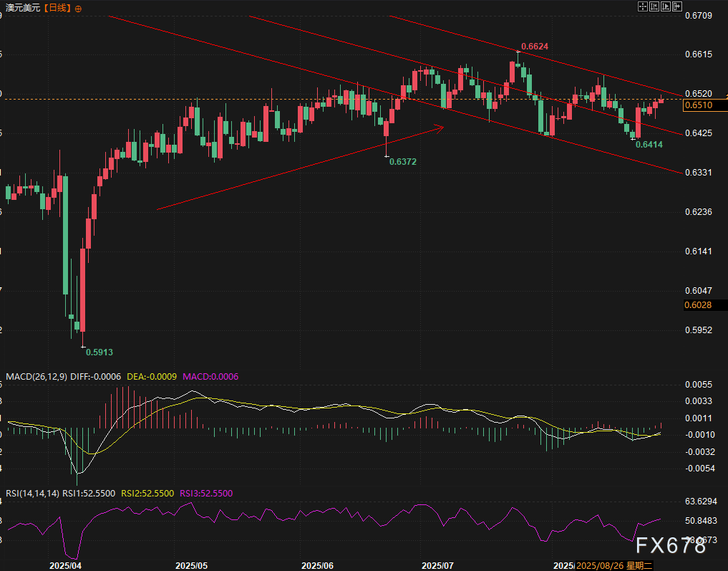Click the DEA:-0.0009 yellow value label
The image size is (728, 571).
point(152,376)
